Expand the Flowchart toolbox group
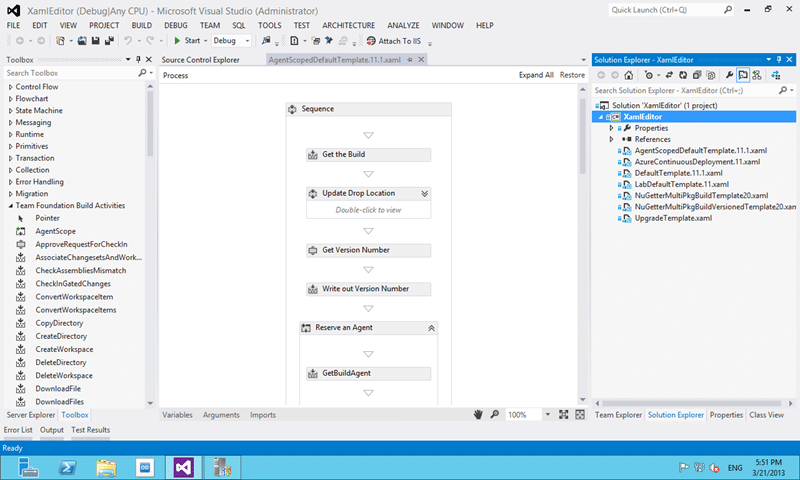This screenshot has width=800, height=480. click(x=10, y=99)
